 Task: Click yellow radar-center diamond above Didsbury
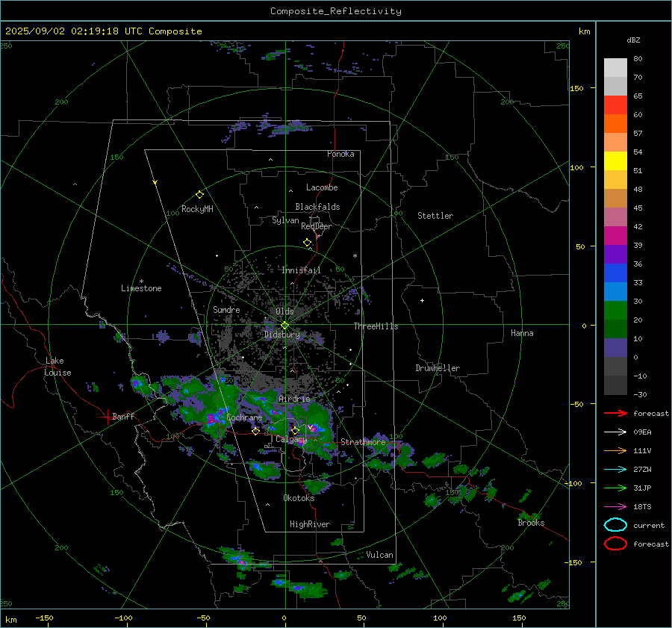(x=284, y=326)
